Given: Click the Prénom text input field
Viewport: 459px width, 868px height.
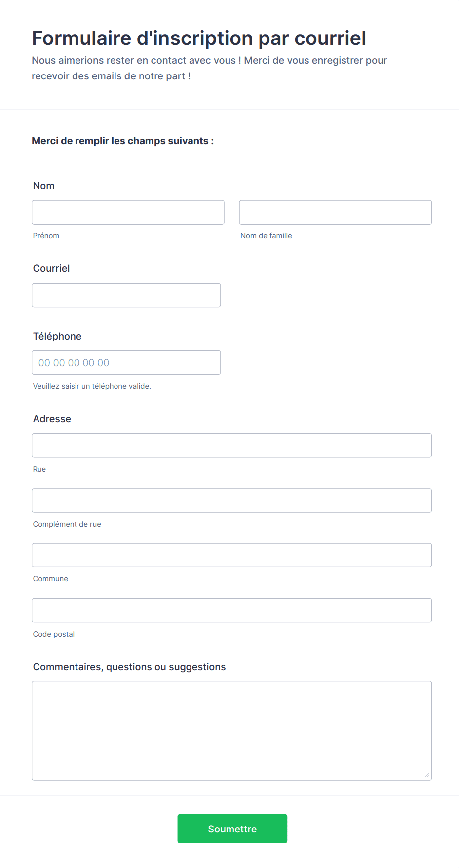Looking at the screenshot, I should (128, 212).
